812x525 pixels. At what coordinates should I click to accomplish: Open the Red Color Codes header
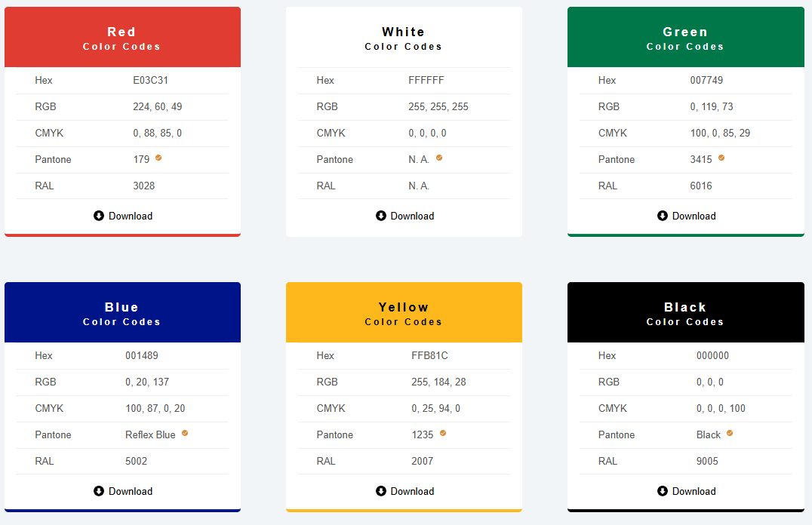[x=121, y=37]
